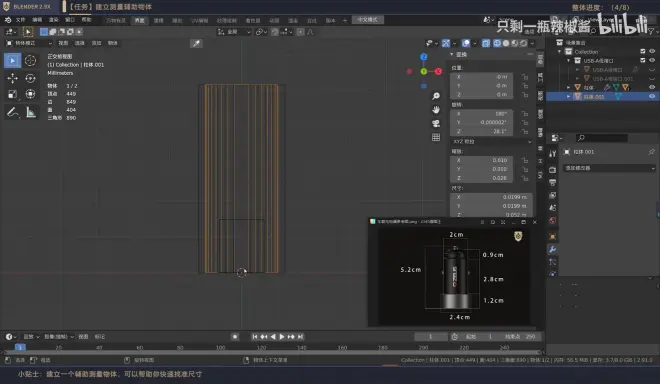The image size is (660, 384).
Task: Hide the selected 柱体.001 object eye icon
Action: point(652,96)
